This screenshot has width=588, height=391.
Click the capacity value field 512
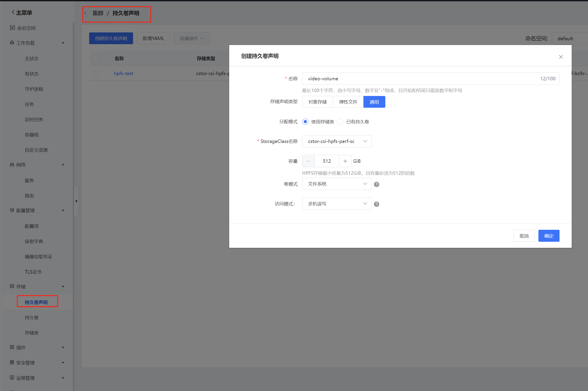327,161
